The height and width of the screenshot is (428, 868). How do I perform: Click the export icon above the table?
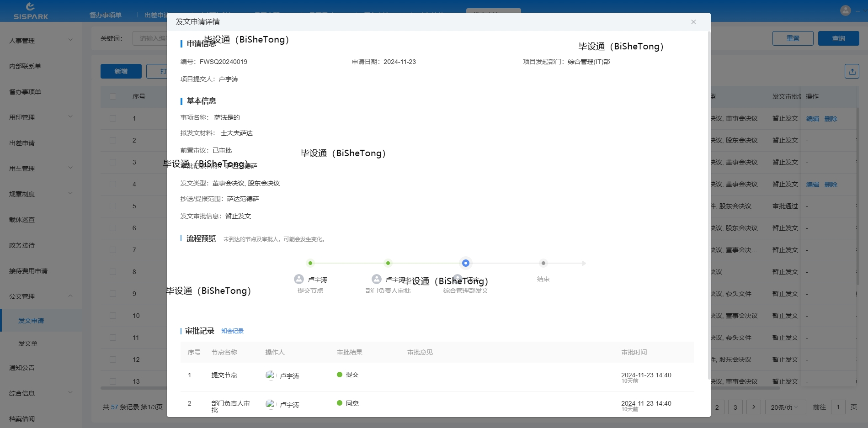click(852, 71)
